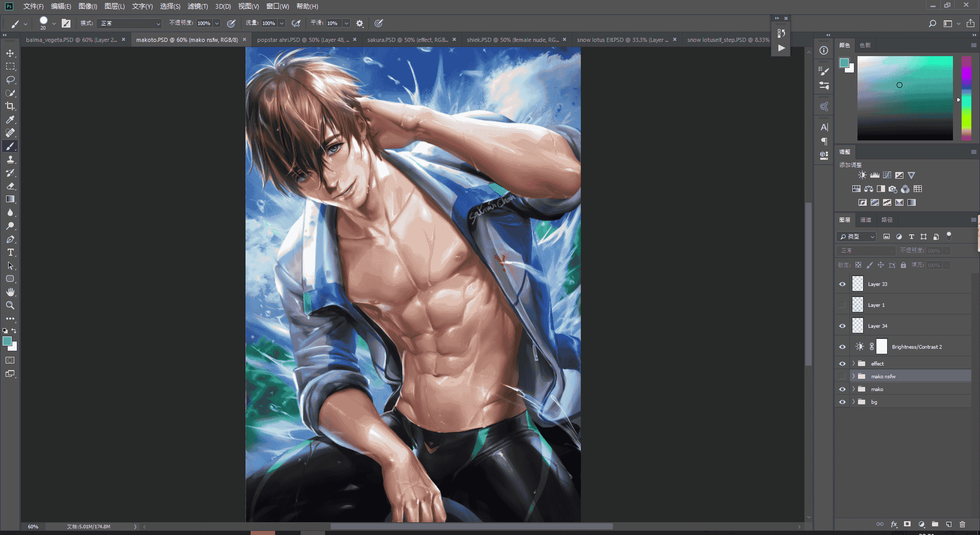The width and height of the screenshot is (980, 535).
Task: Open the brush blending mode dropdown
Action: 130,23
